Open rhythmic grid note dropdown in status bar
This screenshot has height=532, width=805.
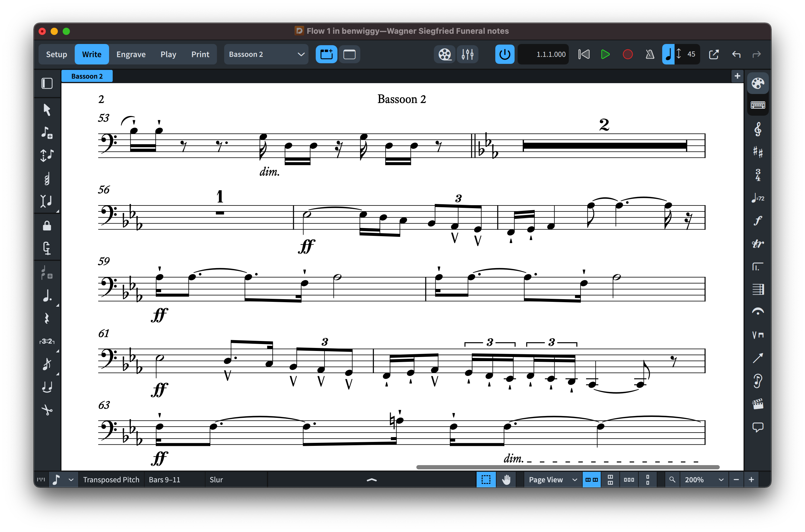[64, 479]
